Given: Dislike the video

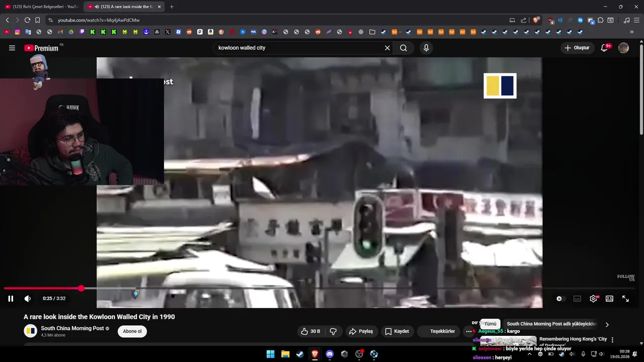Looking at the screenshot, I should tap(333, 331).
